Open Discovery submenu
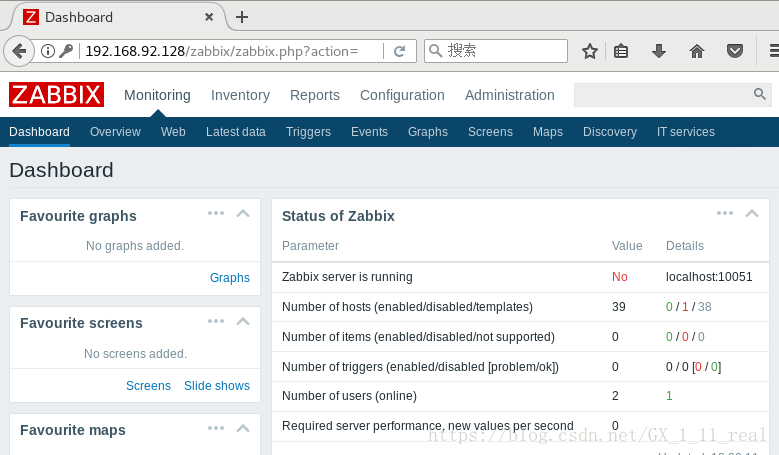 click(x=610, y=132)
